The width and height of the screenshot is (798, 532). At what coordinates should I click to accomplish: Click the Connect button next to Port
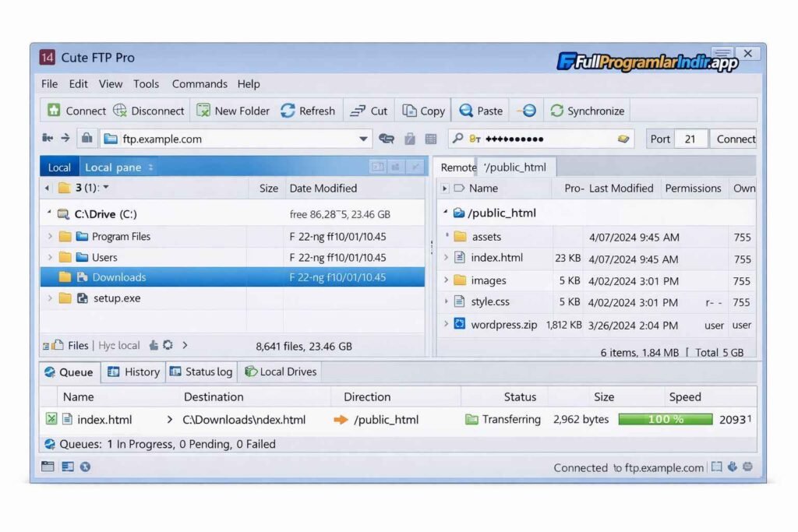point(735,139)
